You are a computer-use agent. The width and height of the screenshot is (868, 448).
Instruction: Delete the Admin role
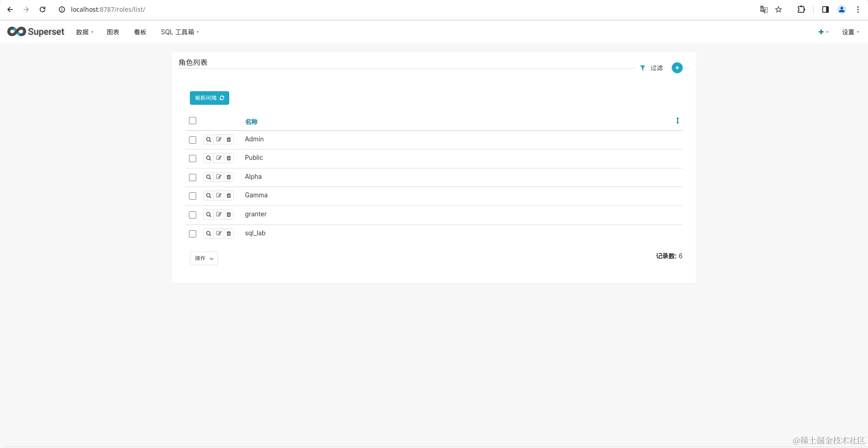point(229,140)
